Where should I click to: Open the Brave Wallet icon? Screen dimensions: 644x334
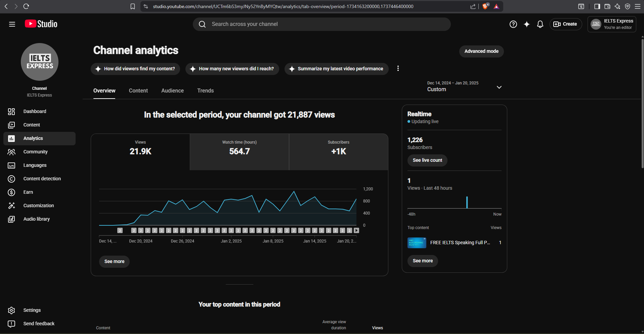[607, 6]
